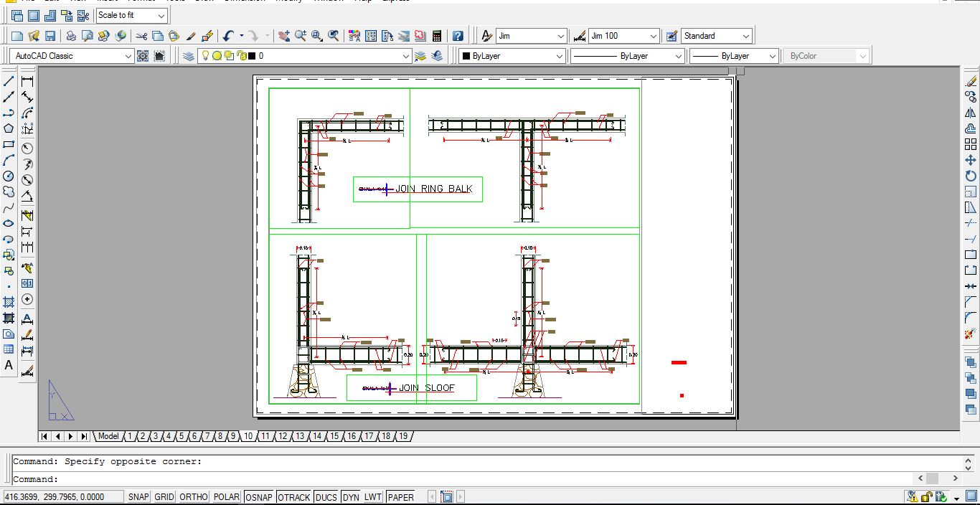This screenshot has width=980, height=505.
Task: Click the Undo arrow icon
Action: (x=228, y=36)
